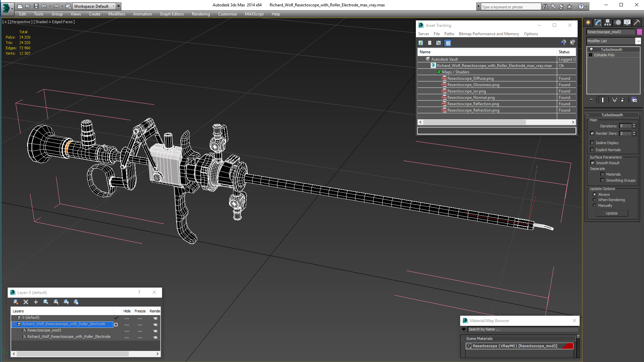Viewport: 644px width, 362px height.
Task: Click Freeze All Layers snowflake icon
Action: pos(76,302)
